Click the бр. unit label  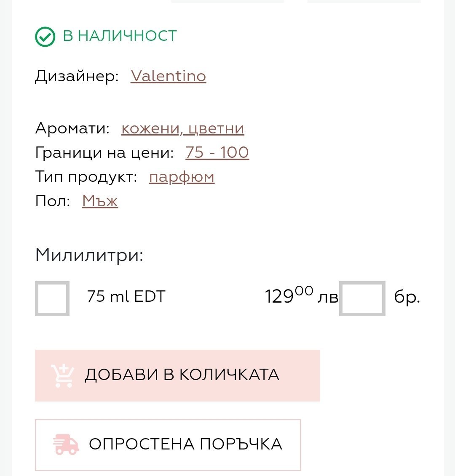407,298
